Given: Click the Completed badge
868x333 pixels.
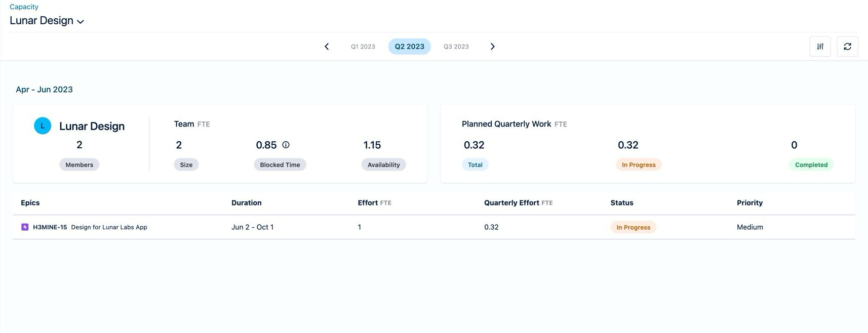Looking at the screenshot, I should pos(811,165).
